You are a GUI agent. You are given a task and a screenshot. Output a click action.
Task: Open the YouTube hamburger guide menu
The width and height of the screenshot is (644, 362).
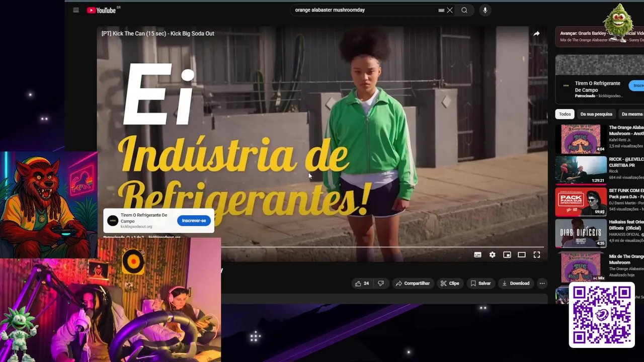click(76, 10)
